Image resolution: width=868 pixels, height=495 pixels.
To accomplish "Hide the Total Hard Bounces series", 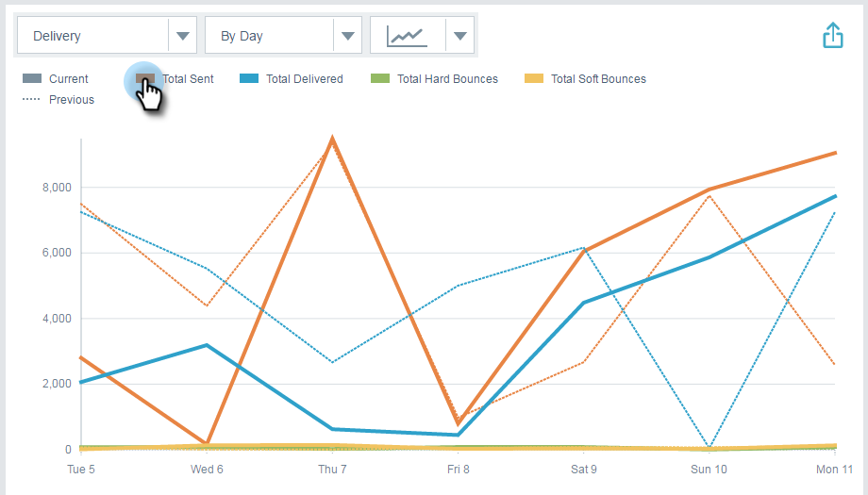I will 380,78.
